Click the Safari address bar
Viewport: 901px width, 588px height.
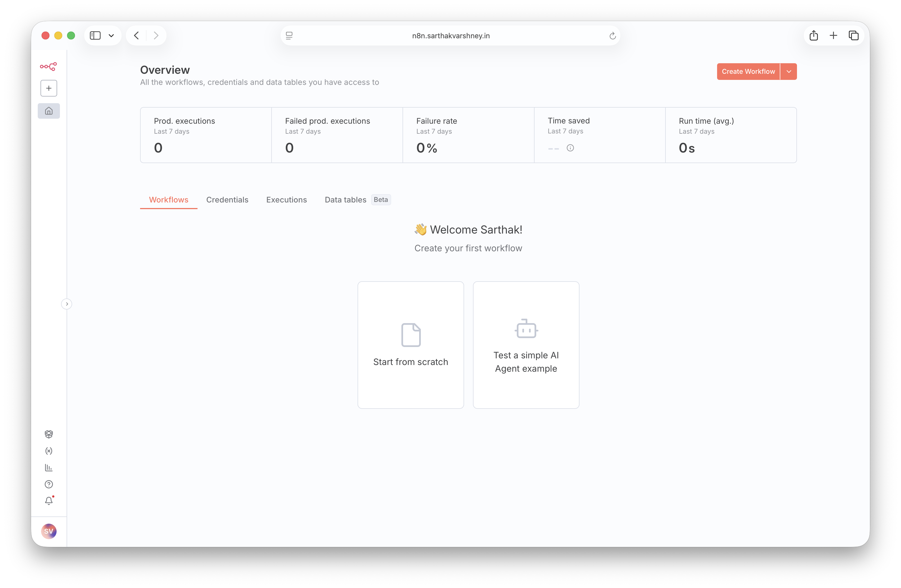[450, 36]
